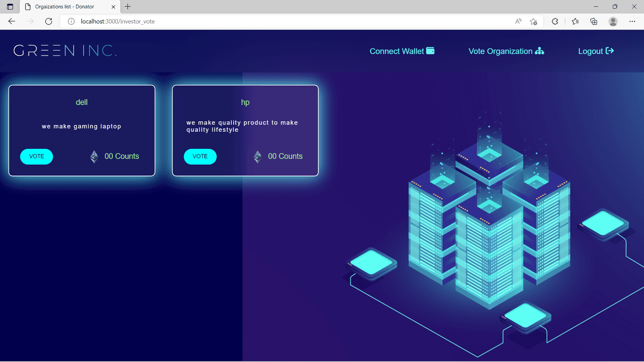Open a new tab with the plus button
Viewport: 644px width, 362px height.
128,7
